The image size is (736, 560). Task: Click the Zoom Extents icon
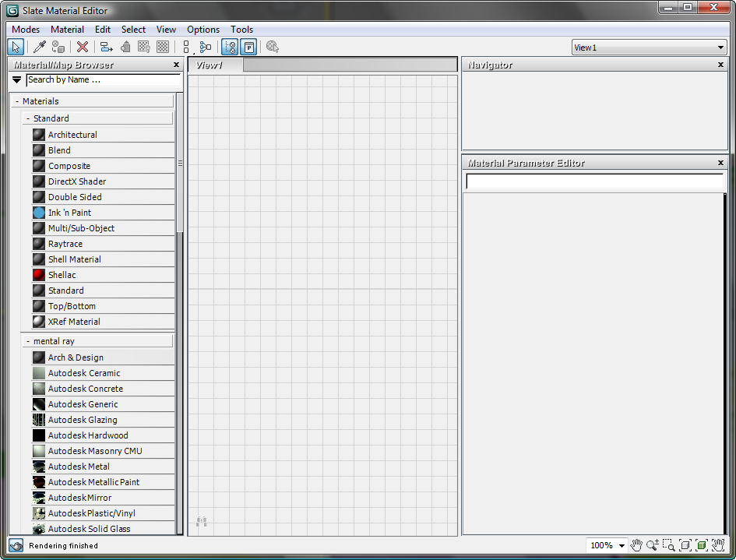point(685,545)
